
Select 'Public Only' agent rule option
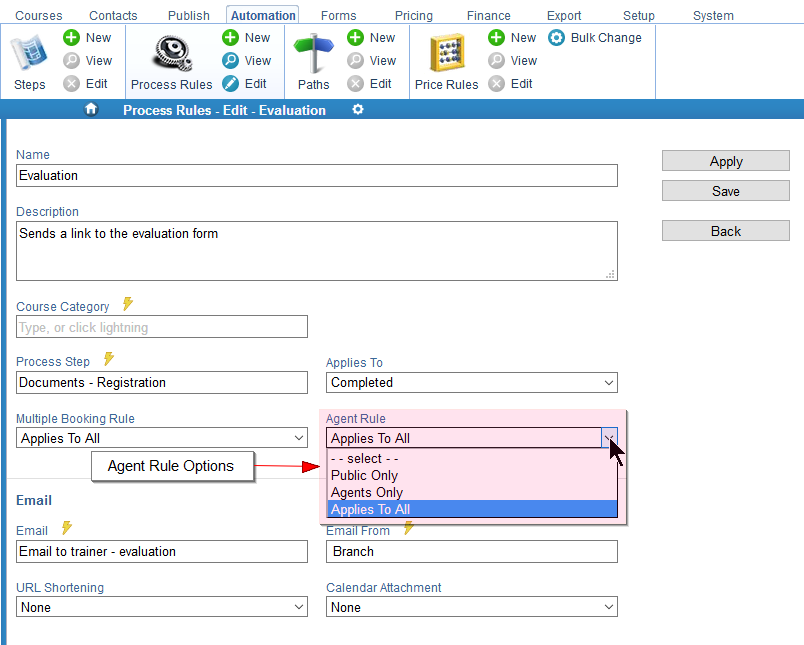click(472, 475)
